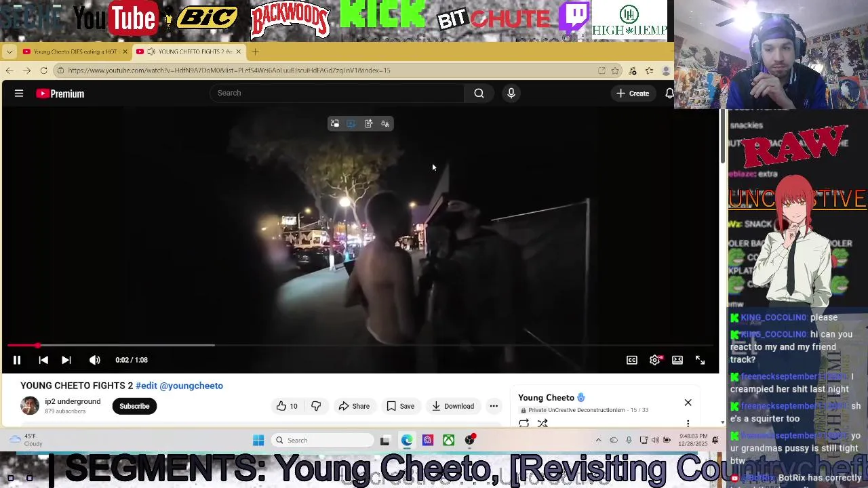This screenshot has width=868, height=488.
Task: Reload the current page
Action: coord(43,70)
